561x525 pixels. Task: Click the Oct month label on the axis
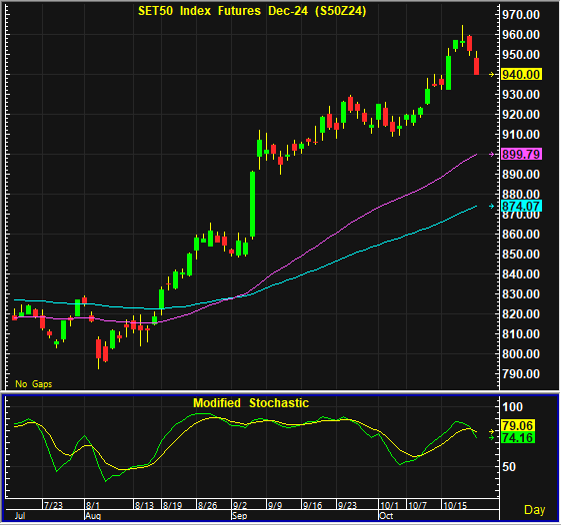click(386, 516)
